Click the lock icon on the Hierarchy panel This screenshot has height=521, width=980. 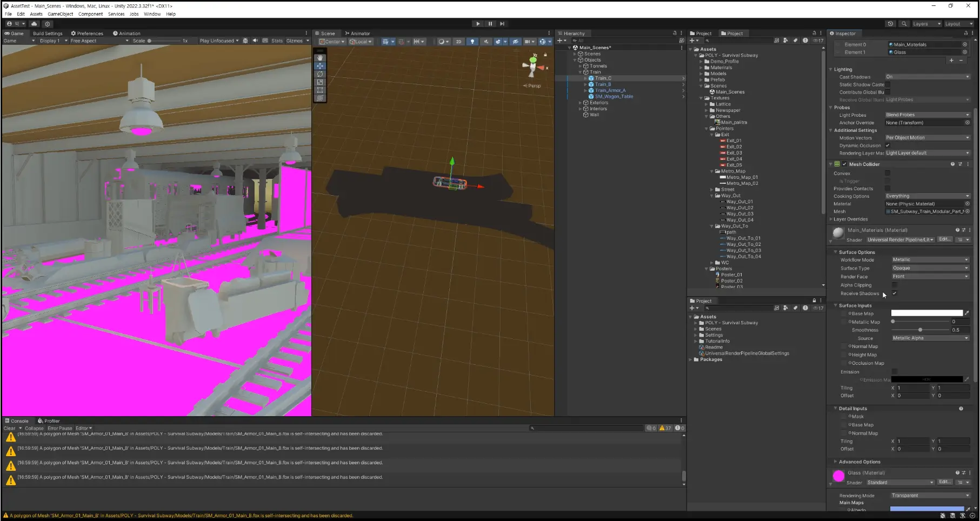(674, 33)
